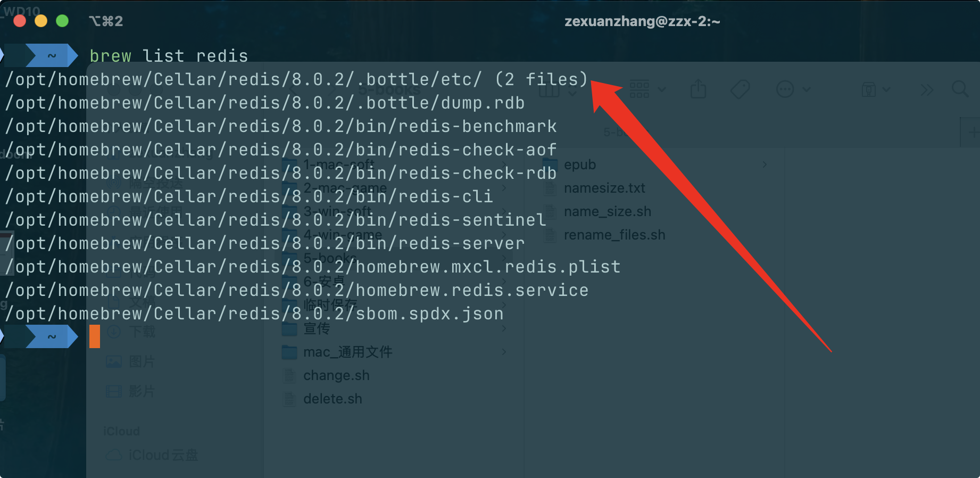The height and width of the screenshot is (478, 980).
Task: Select the delete.sh file
Action: pyautogui.click(x=333, y=399)
